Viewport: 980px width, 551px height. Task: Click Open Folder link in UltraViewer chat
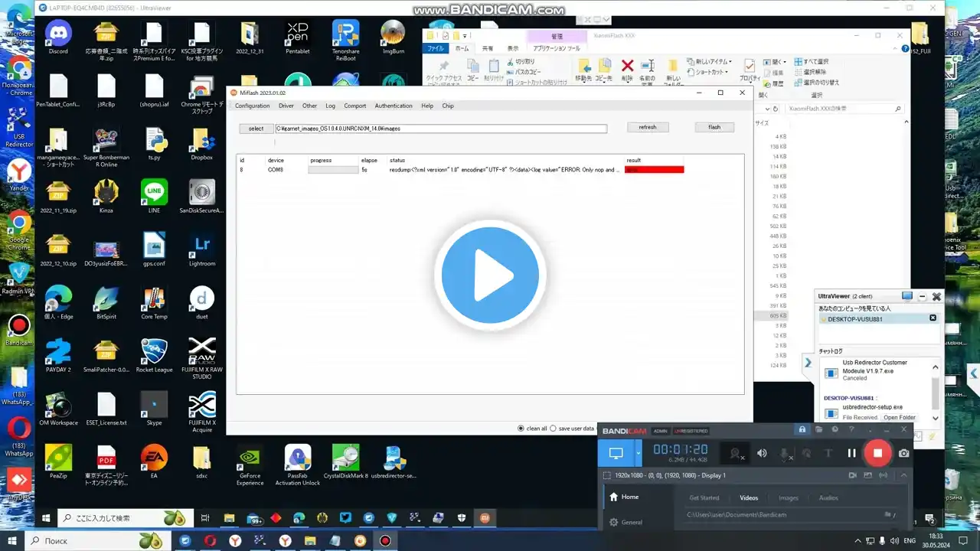pyautogui.click(x=900, y=418)
